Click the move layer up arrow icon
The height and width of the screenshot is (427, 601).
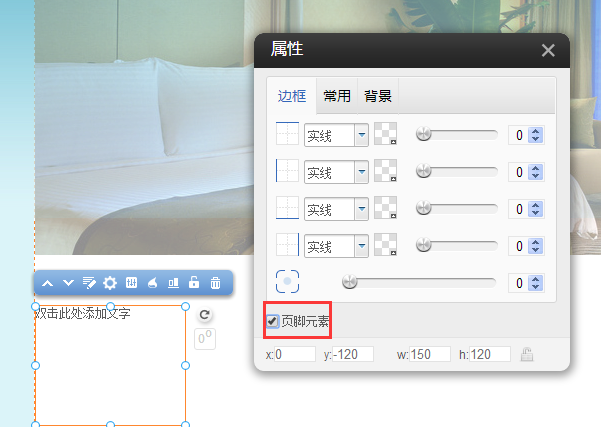click(47, 284)
